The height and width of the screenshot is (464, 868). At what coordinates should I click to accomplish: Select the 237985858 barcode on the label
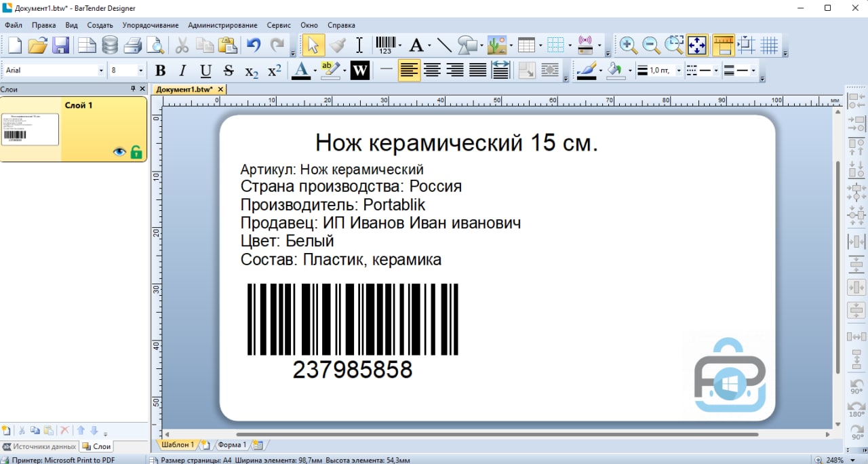353,332
